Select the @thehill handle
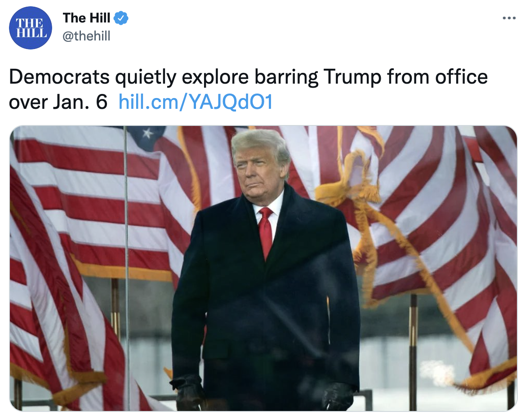 coord(86,36)
